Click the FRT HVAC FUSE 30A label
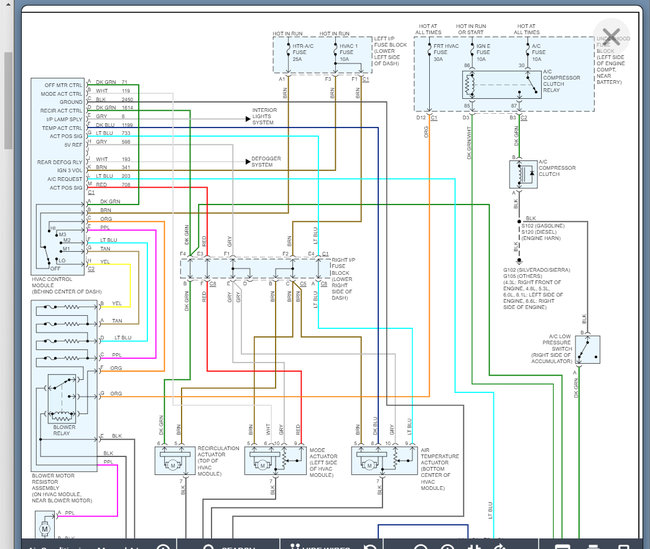Screen dimensions: 650x549 [446, 53]
